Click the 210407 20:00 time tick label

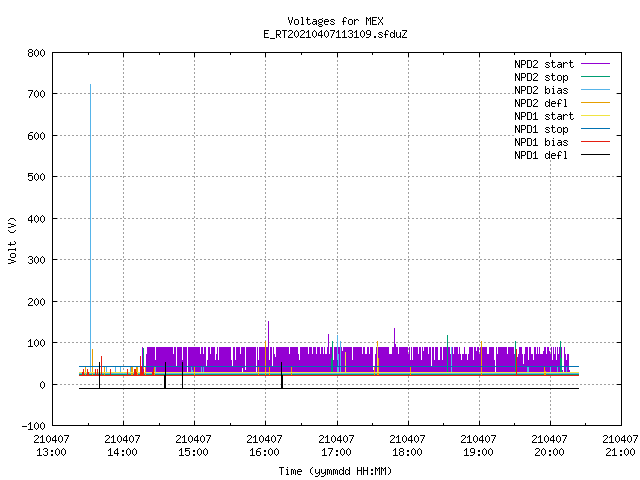549,445
